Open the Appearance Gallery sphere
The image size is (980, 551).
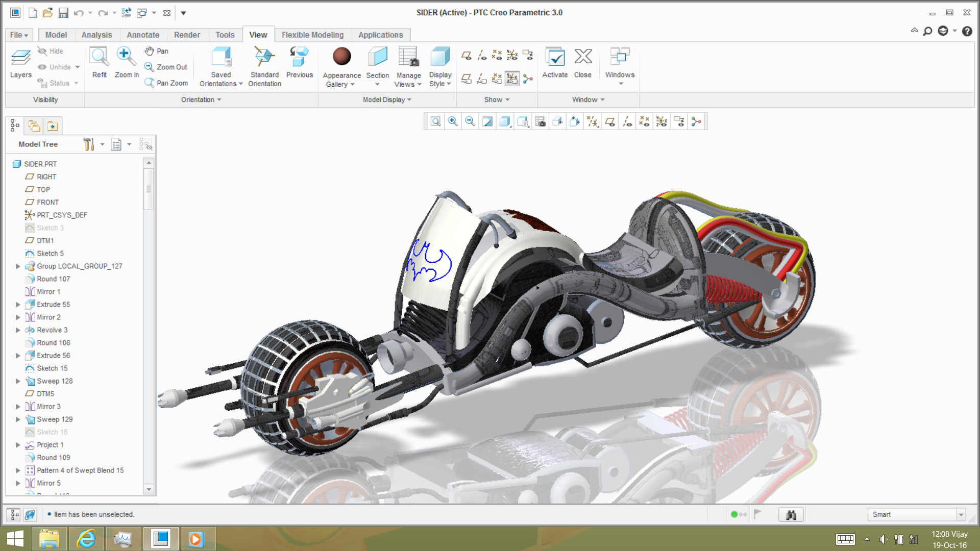[341, 57]
